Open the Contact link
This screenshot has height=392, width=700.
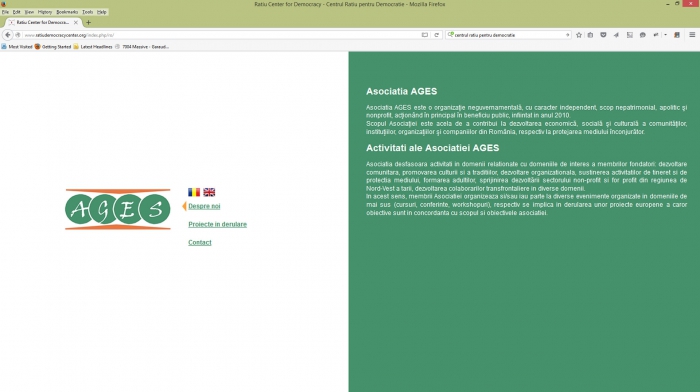(200, 242)
